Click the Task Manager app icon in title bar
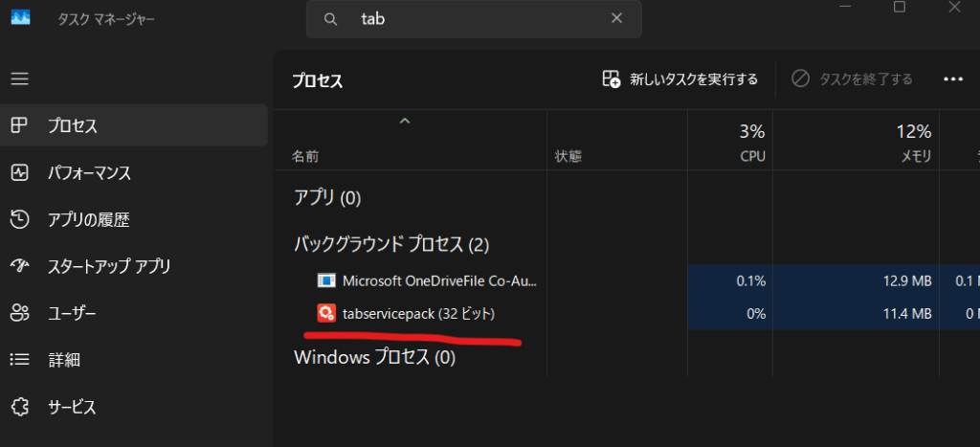 [20, 18]
